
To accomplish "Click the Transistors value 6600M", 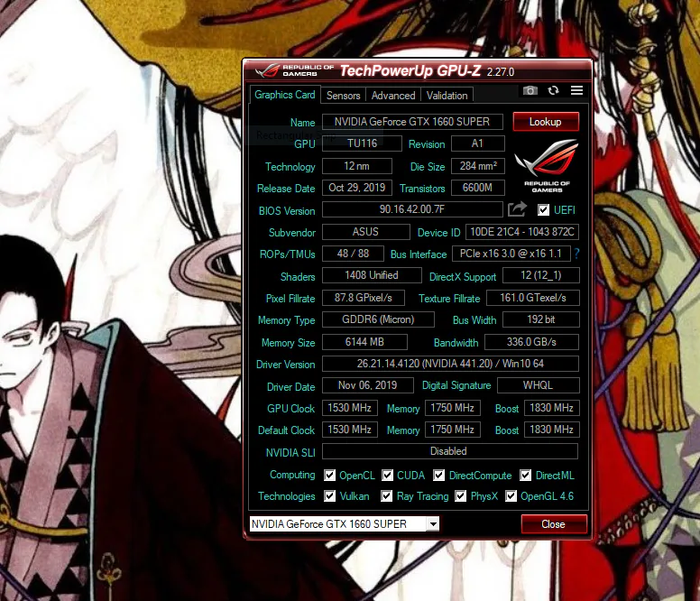I will [x=478, y=188].
